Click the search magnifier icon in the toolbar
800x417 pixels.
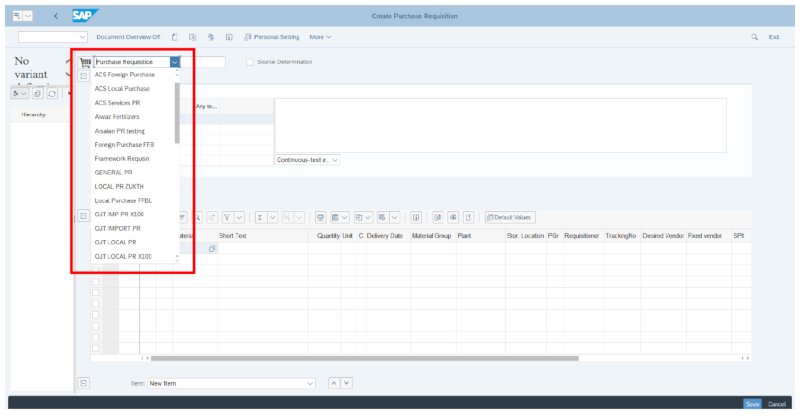754,37
